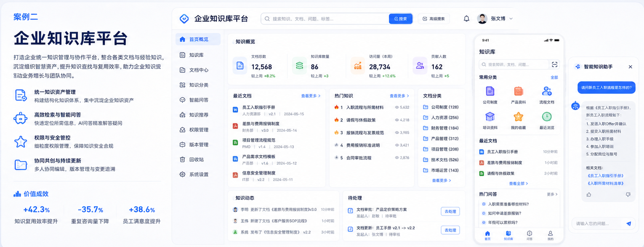Image resolution: width=644 pixels, height=247 pixels.
Task: Click the 贡献人数 people icon
Action: tap(420, 66)
